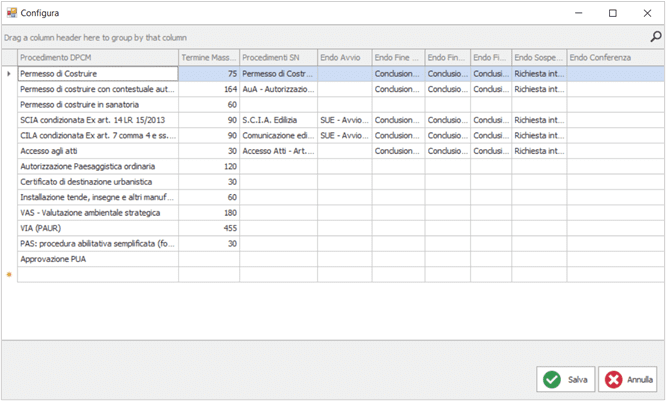Select the current row indicator arrow

tap(9, 73)
